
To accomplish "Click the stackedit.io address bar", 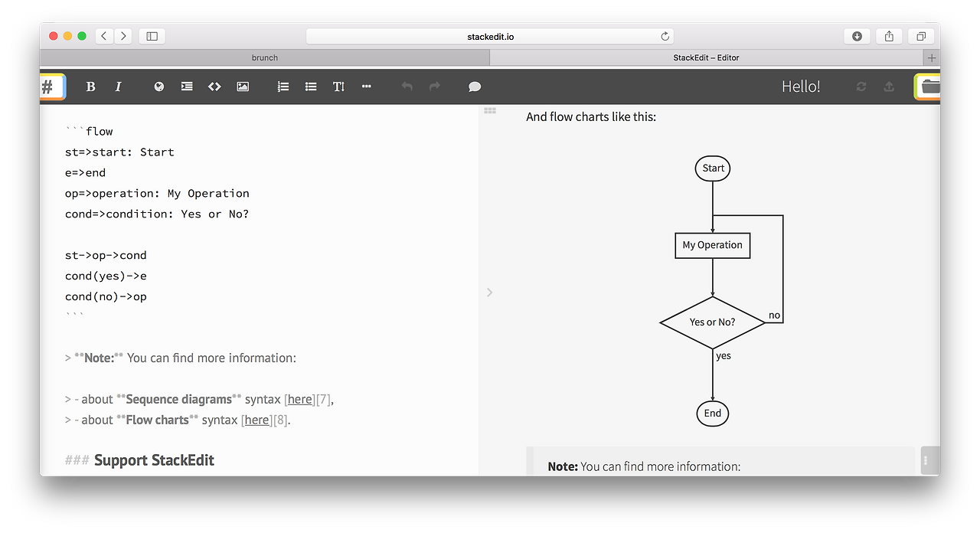I will (x=490, y=36).
